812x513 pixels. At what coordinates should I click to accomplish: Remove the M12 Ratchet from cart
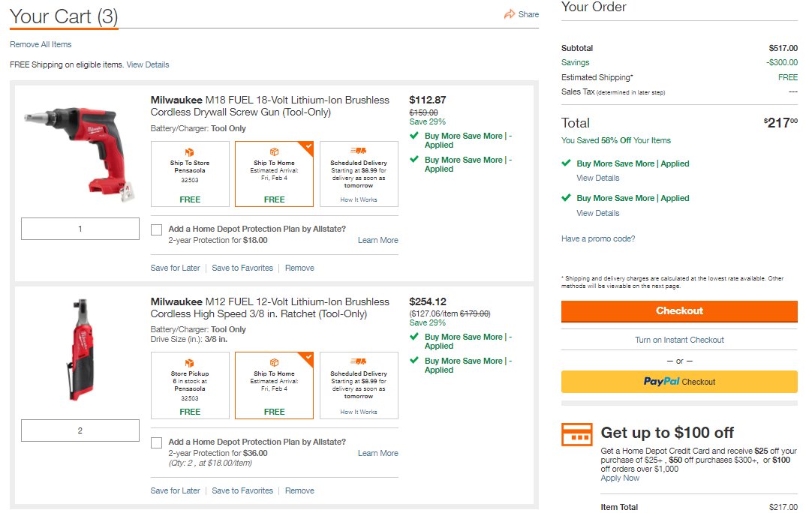pyautogui.click(x=299, y=490)
